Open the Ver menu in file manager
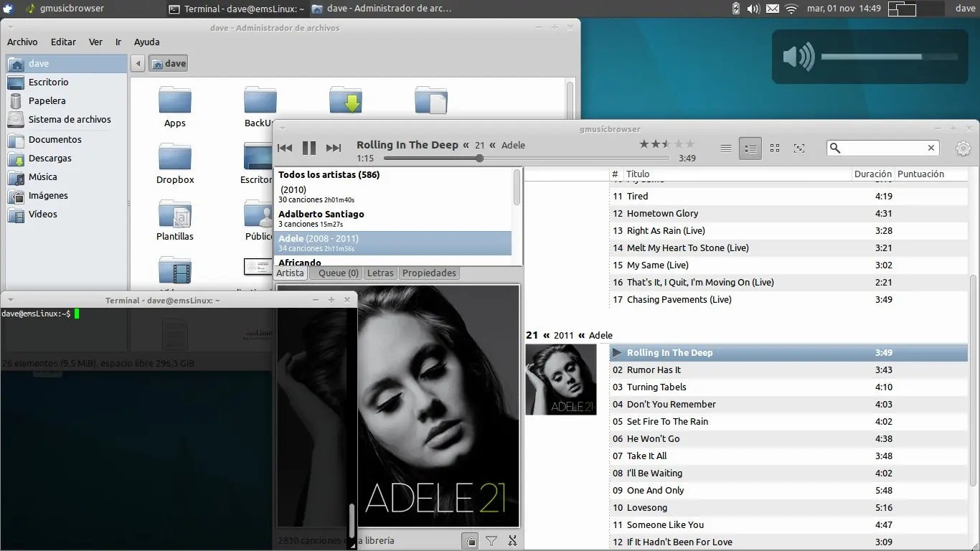Viewport: 980px width, 551px height. coord(95,42)
